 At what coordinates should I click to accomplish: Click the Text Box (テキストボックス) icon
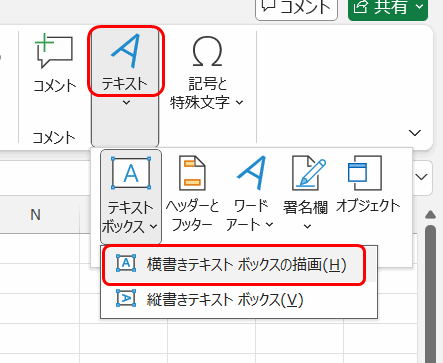(131, 173)
